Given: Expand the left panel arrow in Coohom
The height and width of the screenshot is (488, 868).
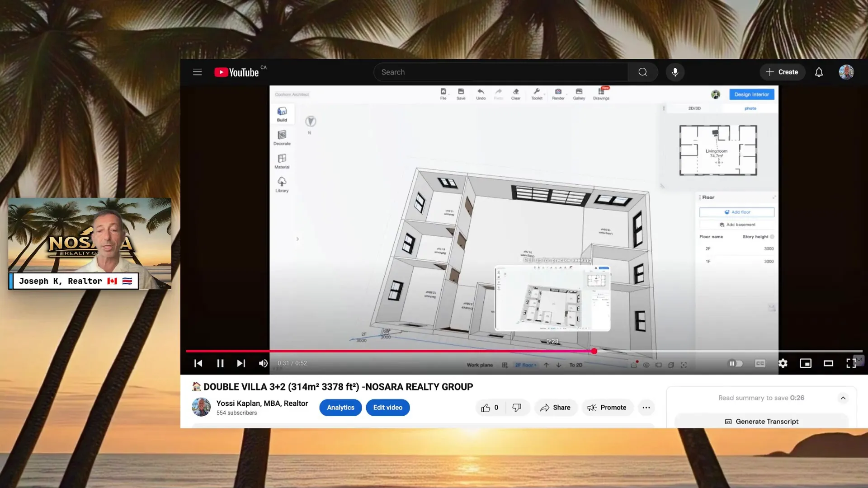Looking at the screenshot, I should pos(297,239).
